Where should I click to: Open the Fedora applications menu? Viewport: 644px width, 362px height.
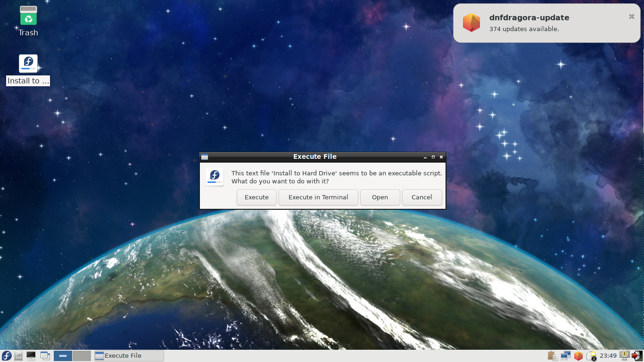point(7,356)
